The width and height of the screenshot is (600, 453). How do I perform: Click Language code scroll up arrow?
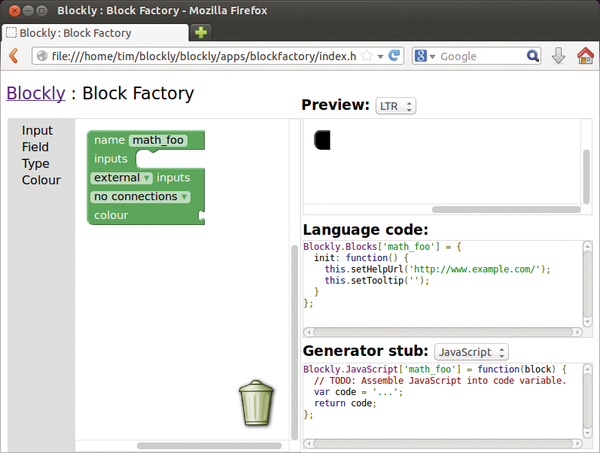(588, 246)
